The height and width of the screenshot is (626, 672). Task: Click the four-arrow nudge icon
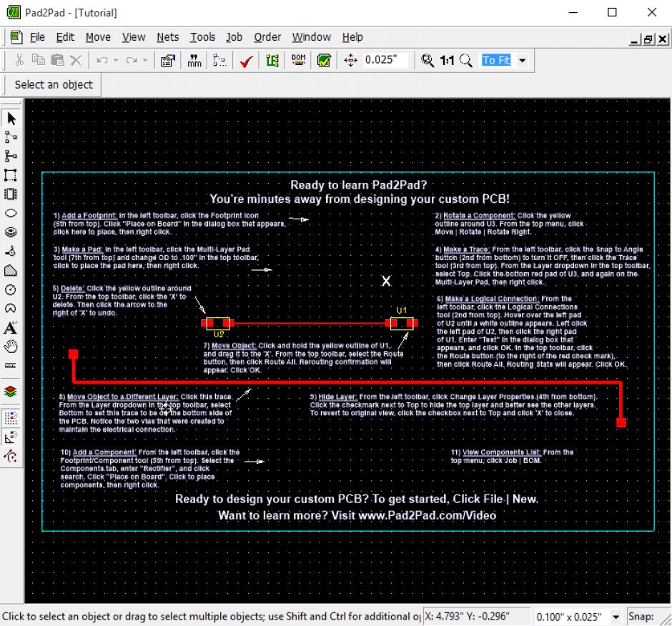pos(350,60)
